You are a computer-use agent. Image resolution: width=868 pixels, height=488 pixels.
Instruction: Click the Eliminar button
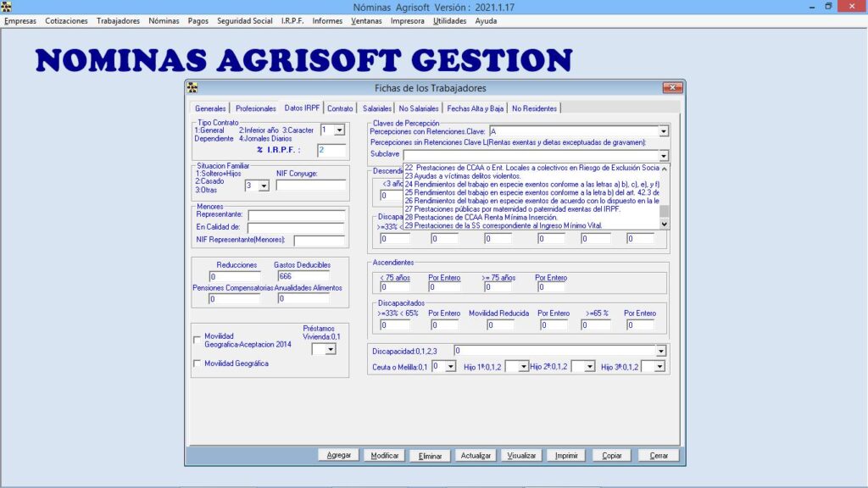430,455
